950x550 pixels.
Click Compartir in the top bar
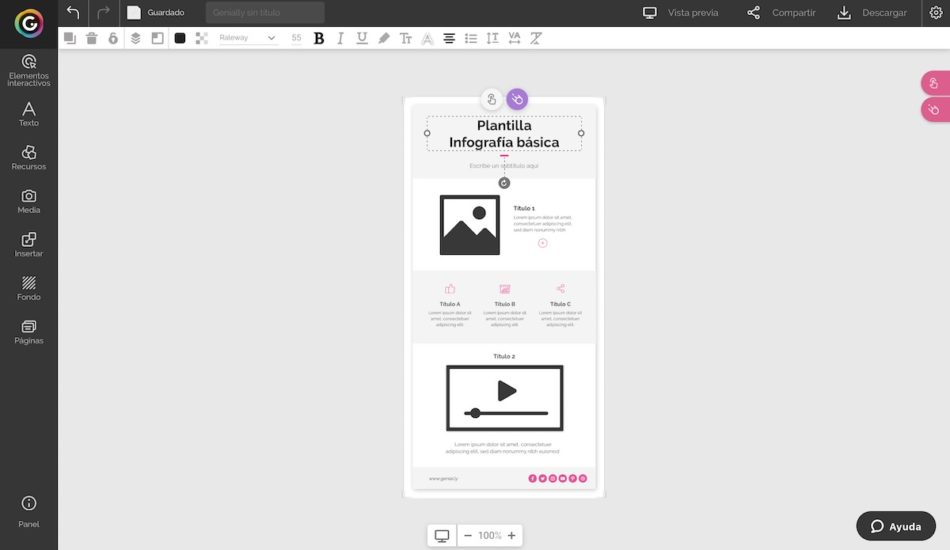coord(781,13)
